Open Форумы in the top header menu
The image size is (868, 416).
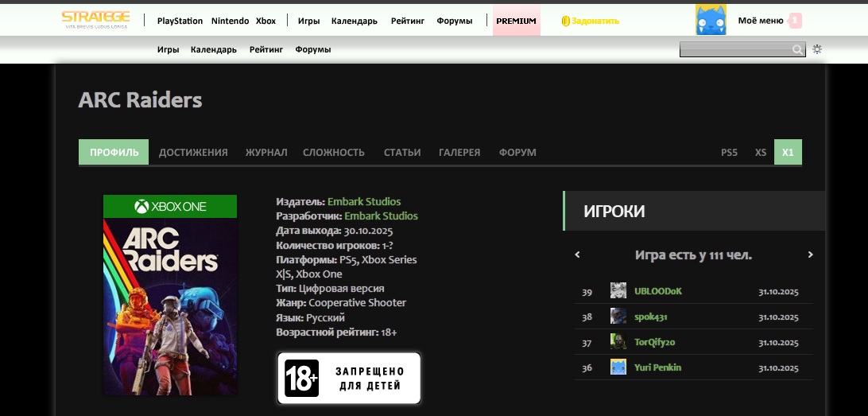(x=455, y=21)
